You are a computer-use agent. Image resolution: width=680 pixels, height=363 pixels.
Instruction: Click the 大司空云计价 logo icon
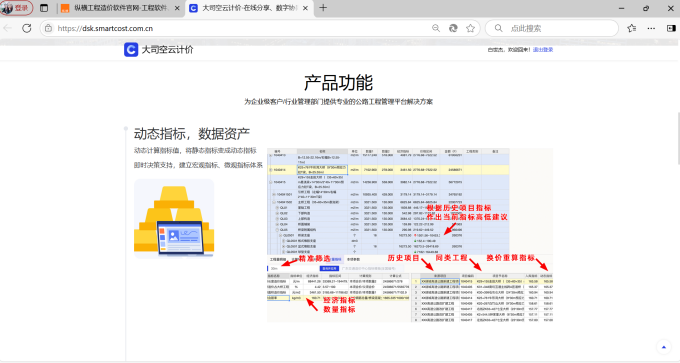click(x=131, y=49)
